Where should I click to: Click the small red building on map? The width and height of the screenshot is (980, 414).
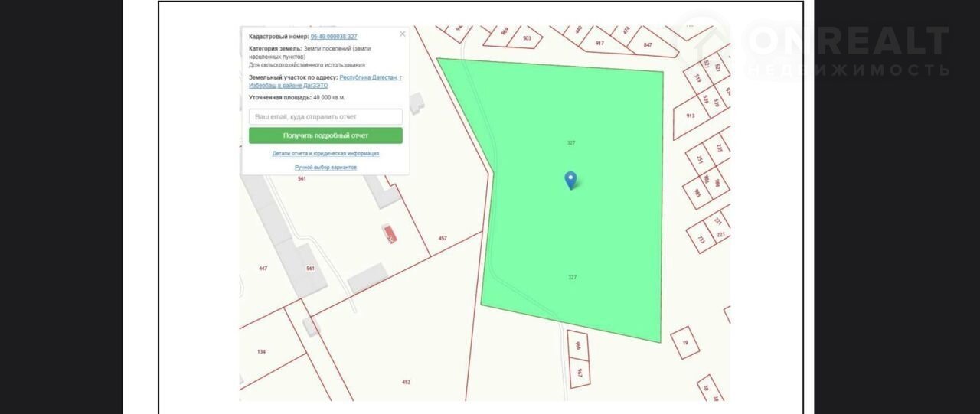[390, 234]
